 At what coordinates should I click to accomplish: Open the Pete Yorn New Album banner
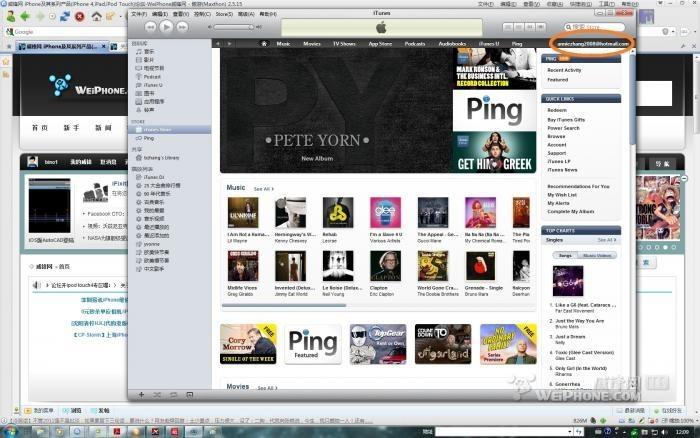336,110
